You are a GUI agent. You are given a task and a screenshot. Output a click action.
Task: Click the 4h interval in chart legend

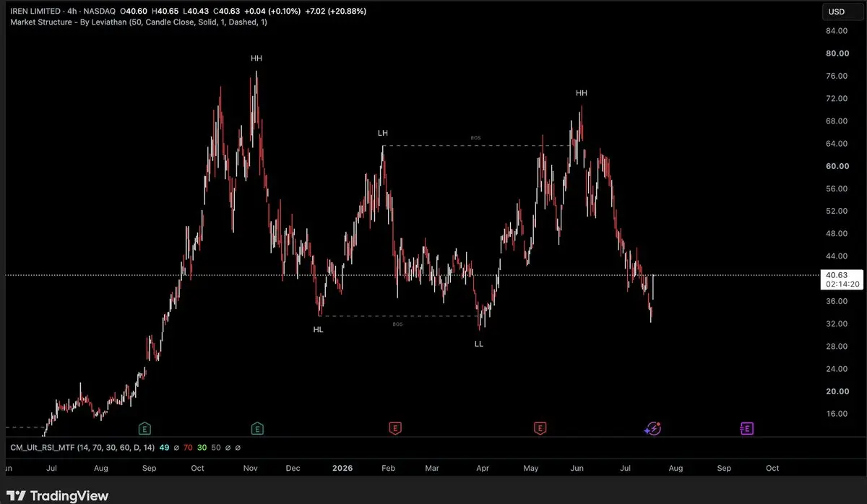pos(74,12)
